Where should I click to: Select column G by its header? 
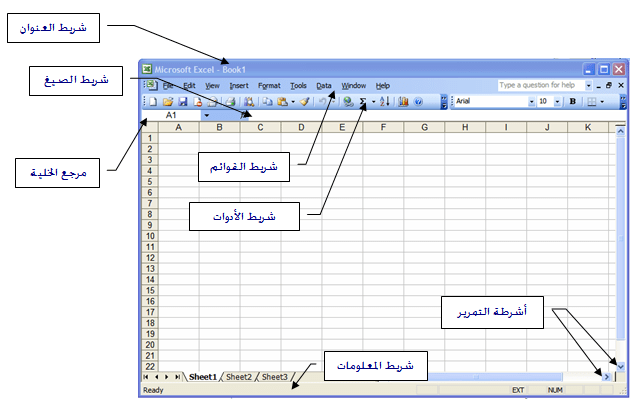pyautogui.click(x=424, y=127)
